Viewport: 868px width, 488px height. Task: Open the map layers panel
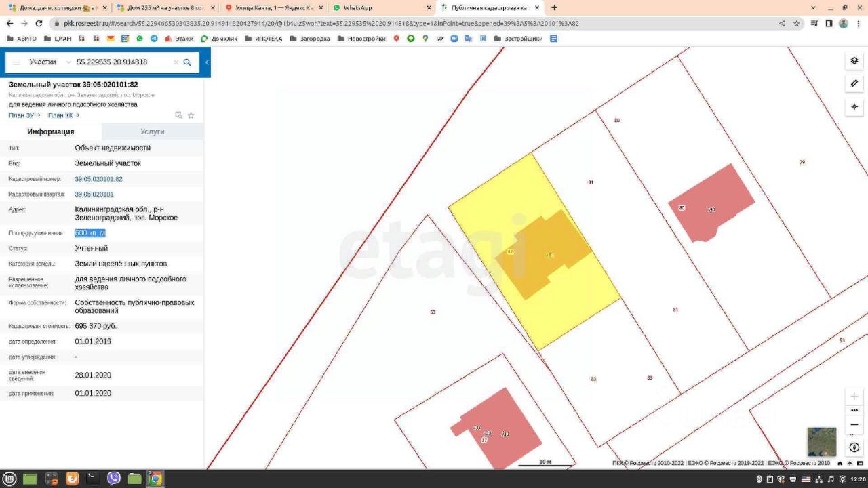pos(854,61)
